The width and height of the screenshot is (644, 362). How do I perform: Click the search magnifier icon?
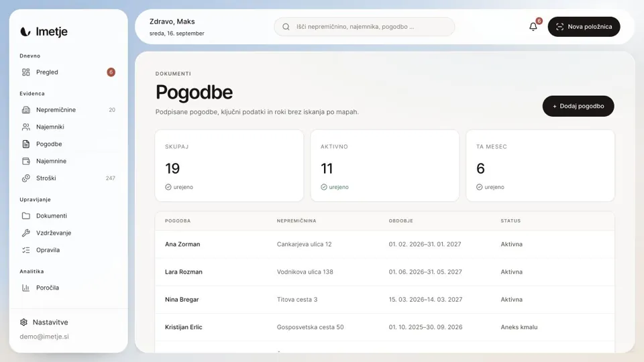286,27
